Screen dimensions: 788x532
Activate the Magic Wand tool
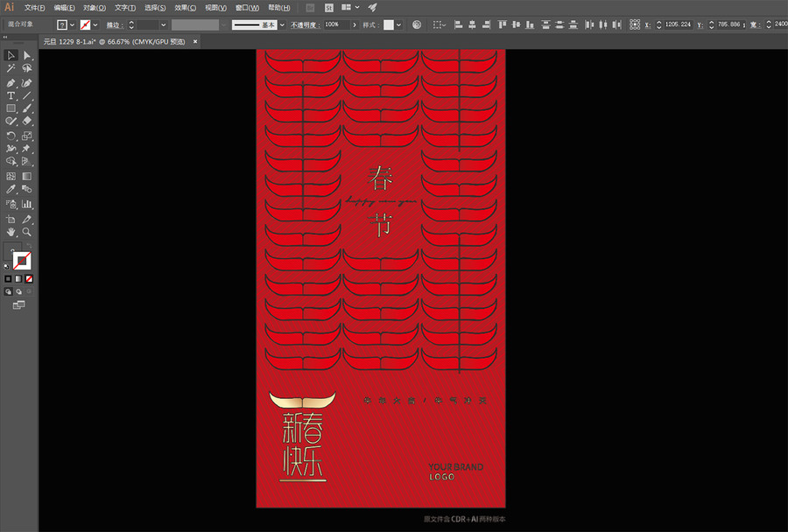coord(11,68)
